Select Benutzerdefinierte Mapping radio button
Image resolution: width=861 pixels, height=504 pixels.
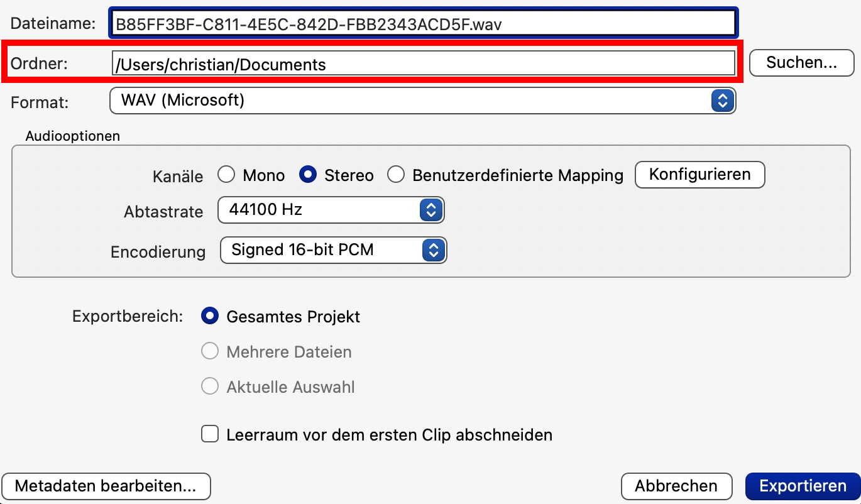tap(396, 175)
